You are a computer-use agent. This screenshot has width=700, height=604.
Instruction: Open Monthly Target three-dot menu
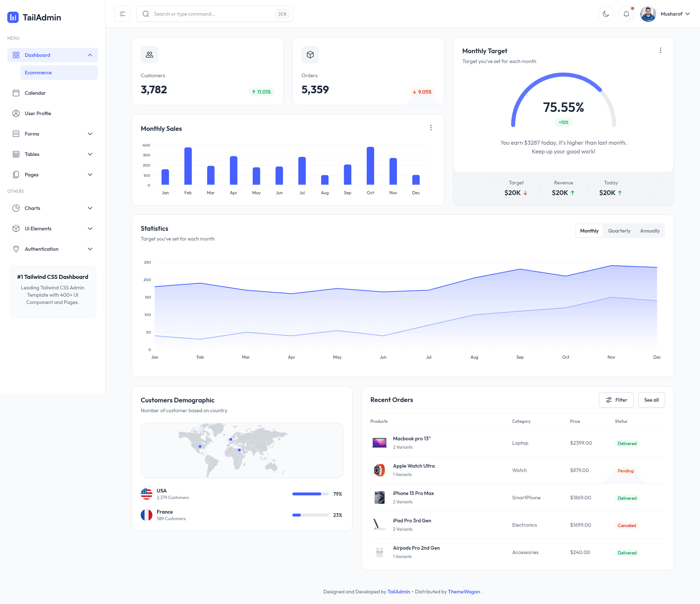[661, 50]
